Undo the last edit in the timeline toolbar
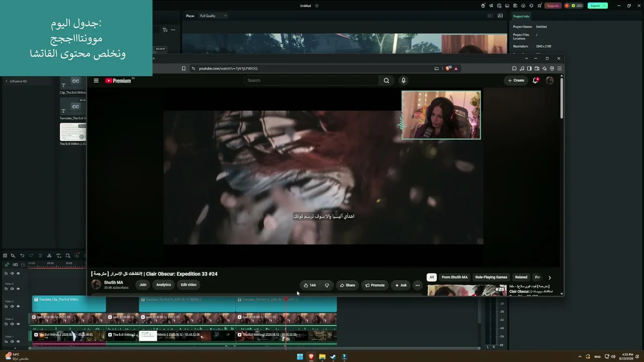Viewport: 644px width, 362px height. point(22,255)
